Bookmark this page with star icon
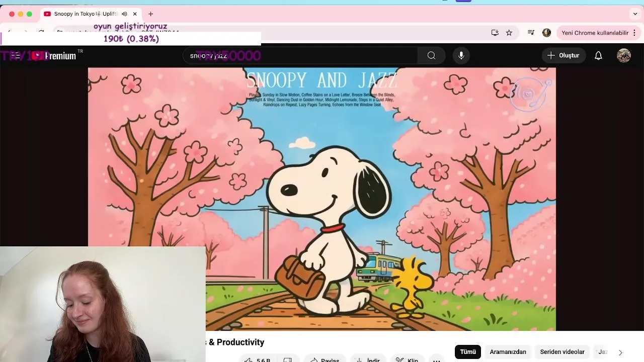Image resolution: width=644 pixels, height=362 pixels. (509, 33)
